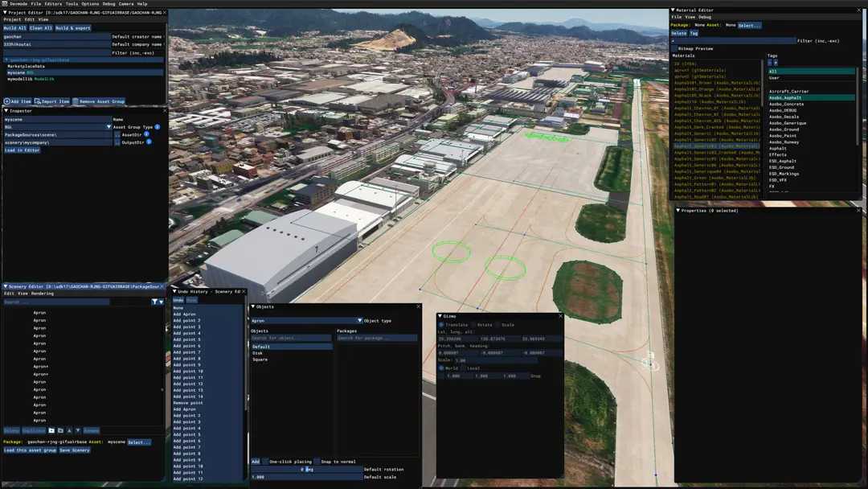Close the Properties panel
The width and height of the screenshot is (868, 489).
pyautogui.click(x=858, y=211)
